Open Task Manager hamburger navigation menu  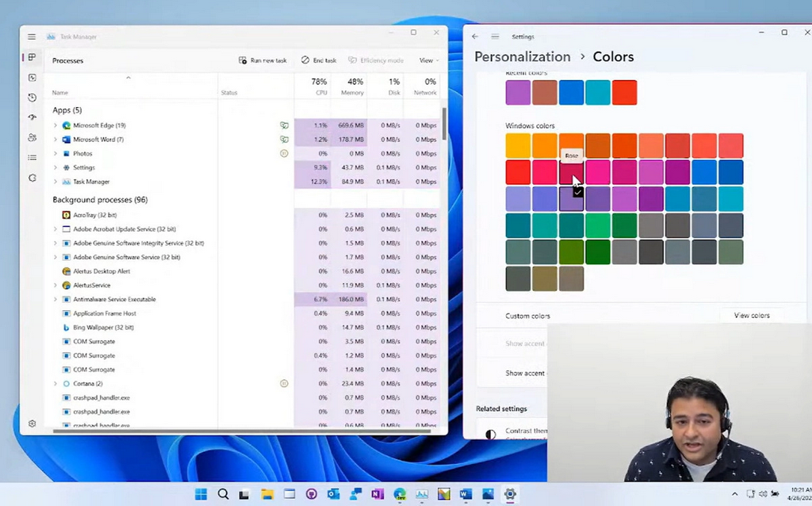click(32, 36)
